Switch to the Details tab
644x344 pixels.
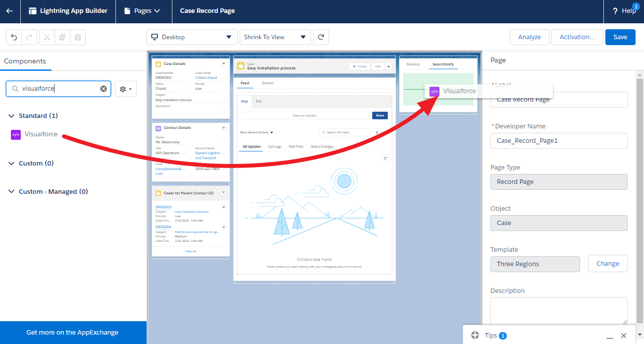268,83
